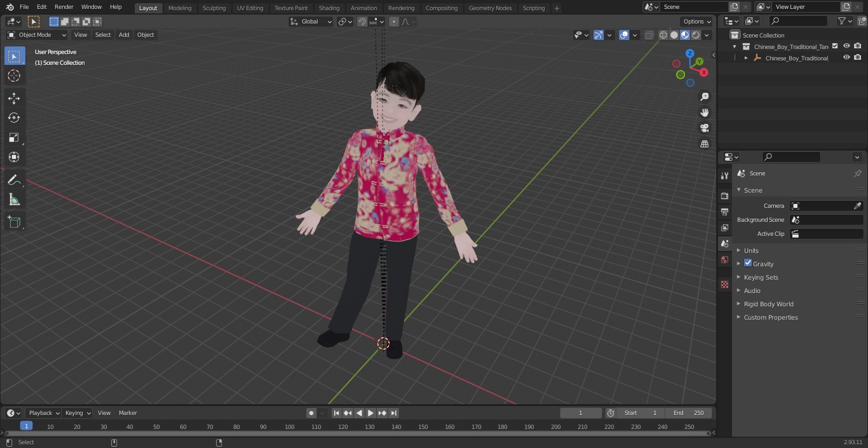Viewport: 868px width, 448px height.
Task: Expand Chinese_Boy_Traditional object tree
Action: pos(746,58)
